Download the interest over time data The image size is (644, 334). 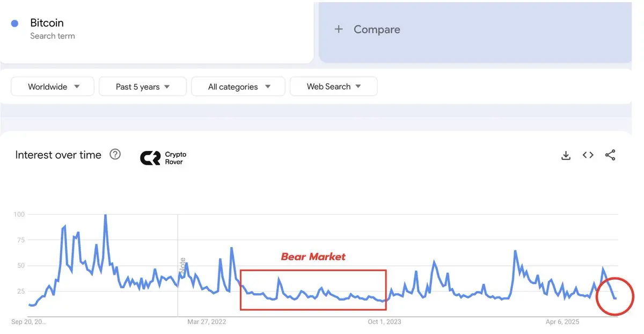(x=566, y=155)
